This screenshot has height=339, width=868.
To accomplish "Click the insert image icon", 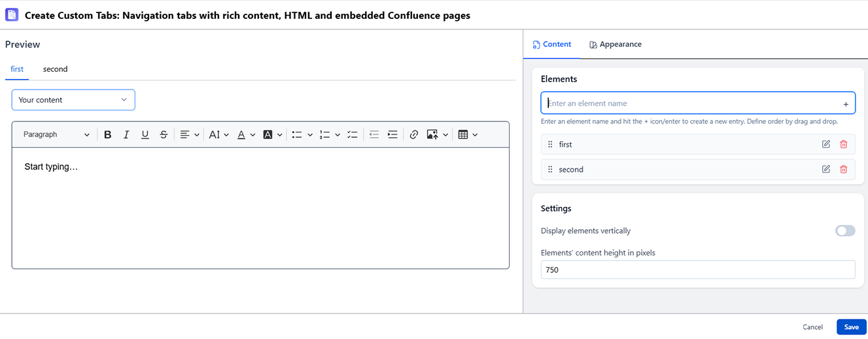I will 432,135.
